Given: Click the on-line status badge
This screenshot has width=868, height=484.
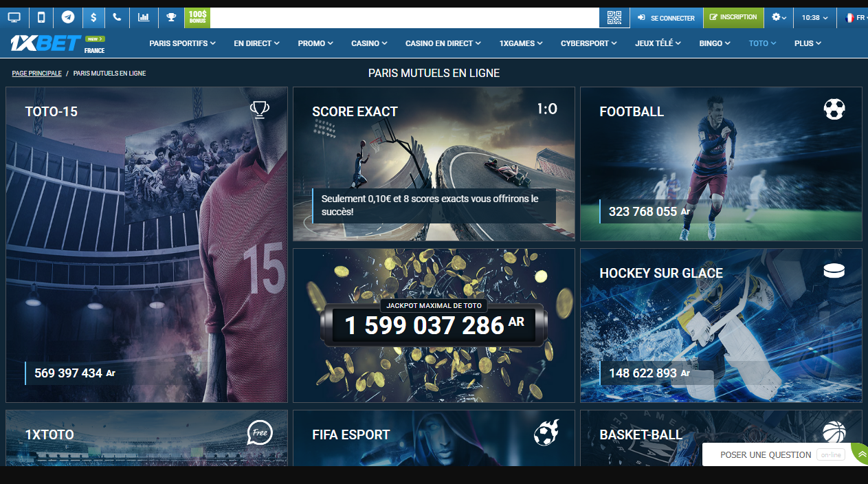Looking at the screenshot, I should click(x=831, y=455).
